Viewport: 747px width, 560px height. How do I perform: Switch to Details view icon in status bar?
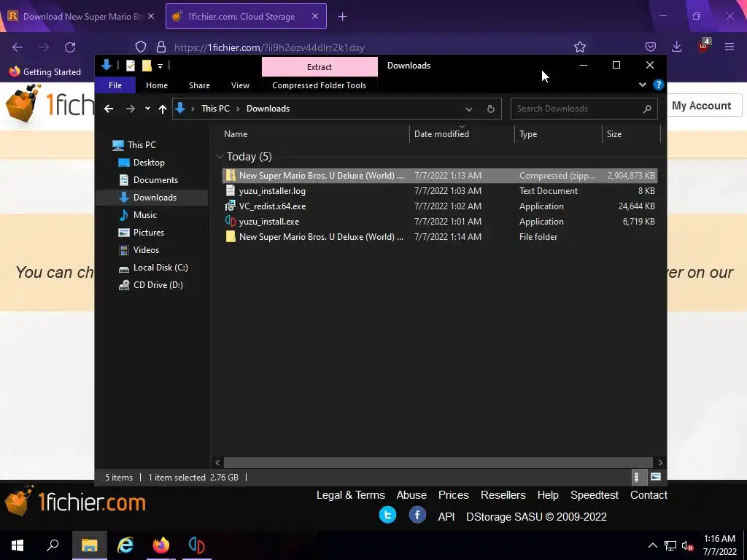[638, 477]
